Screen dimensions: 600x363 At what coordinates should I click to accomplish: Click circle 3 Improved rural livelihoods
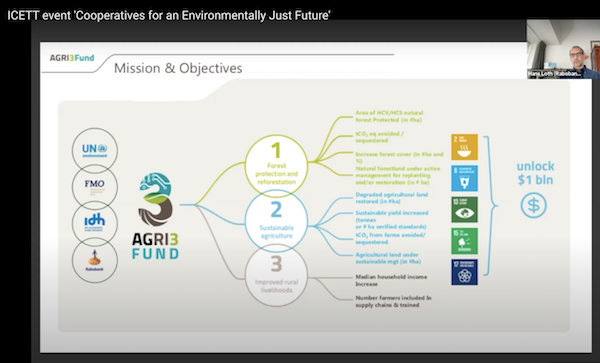[x=276, y=275]
